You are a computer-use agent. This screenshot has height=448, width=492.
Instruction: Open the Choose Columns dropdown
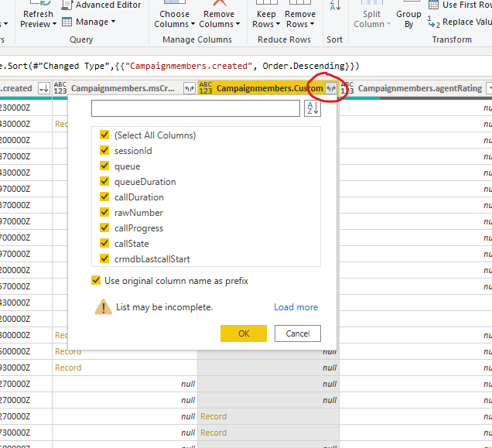point(174,19)
